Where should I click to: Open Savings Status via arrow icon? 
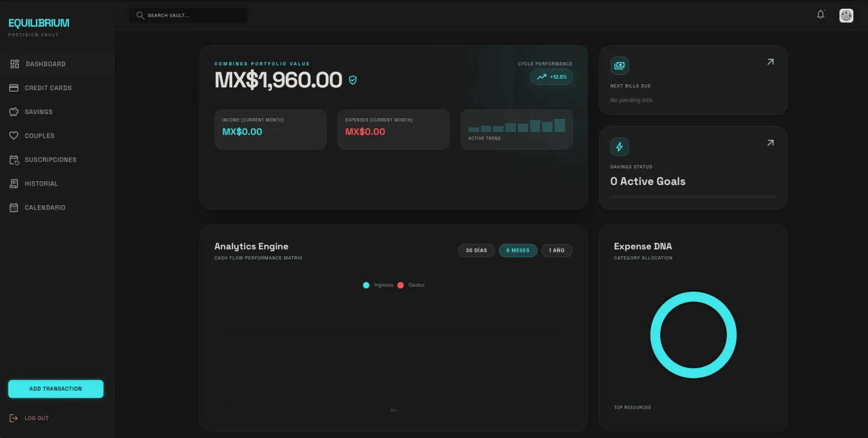(x=770, y=143)
